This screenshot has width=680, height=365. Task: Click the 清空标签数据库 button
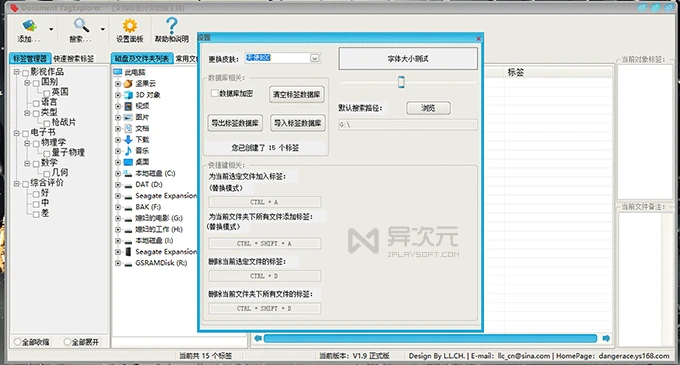(297, 95)
